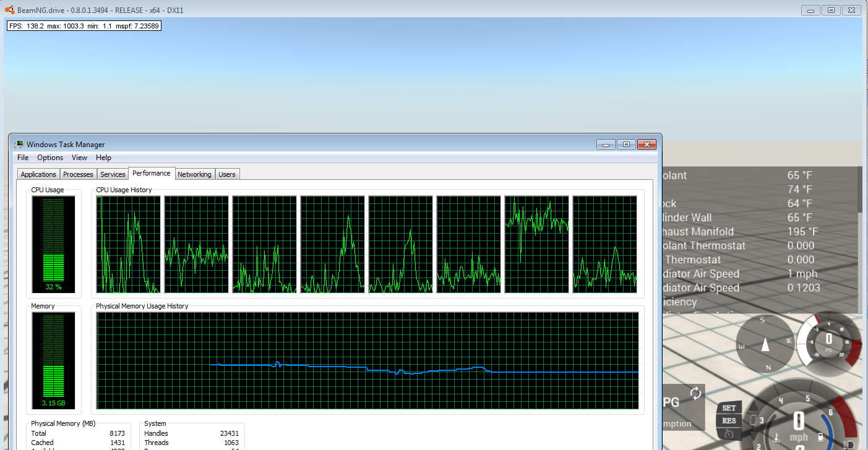Image resolution: width=868 pixels, height=450 pixels.
Task: Switch to the Services tab
Action: click(x=113, y=174)
